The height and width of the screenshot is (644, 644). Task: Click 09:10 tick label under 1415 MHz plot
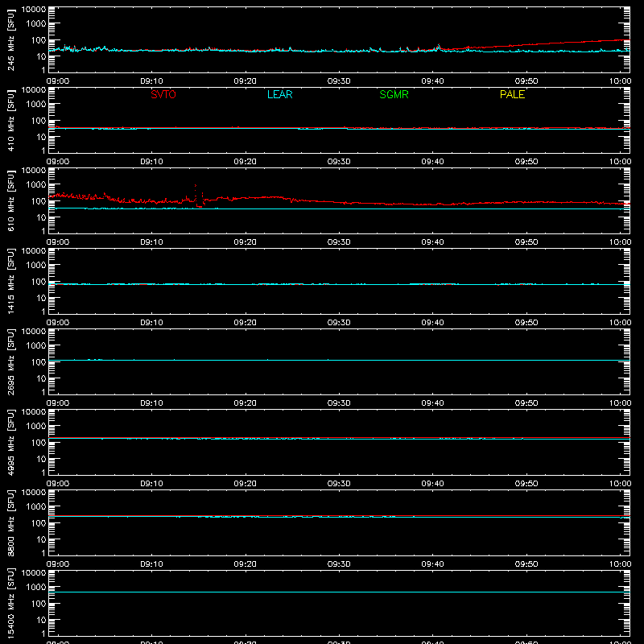click(151, 323)
